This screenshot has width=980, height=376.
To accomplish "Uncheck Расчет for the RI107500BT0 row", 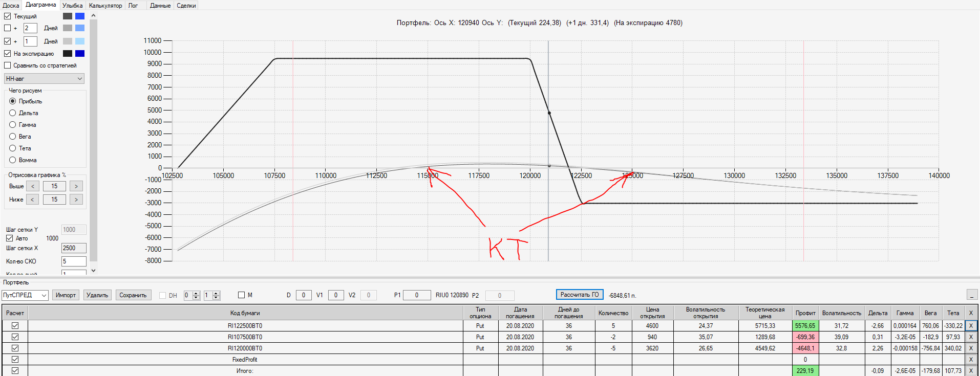I will (x=15, y=337).
